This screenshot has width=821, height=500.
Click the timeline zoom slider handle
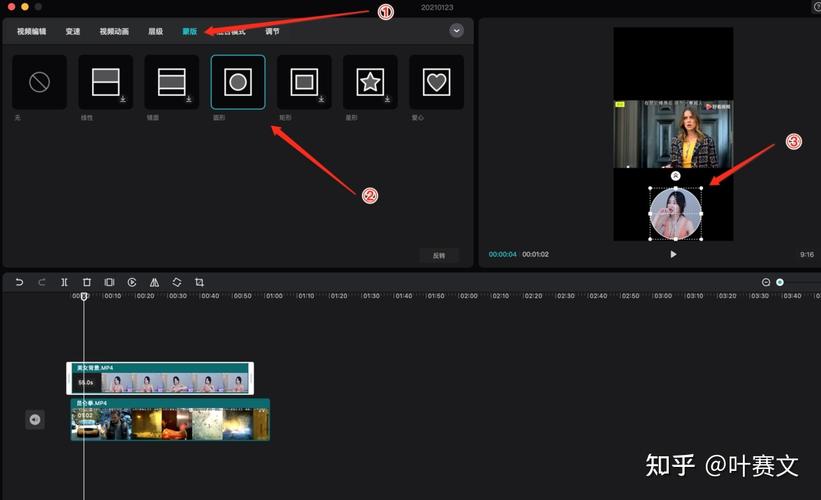(x=780, y=282)
